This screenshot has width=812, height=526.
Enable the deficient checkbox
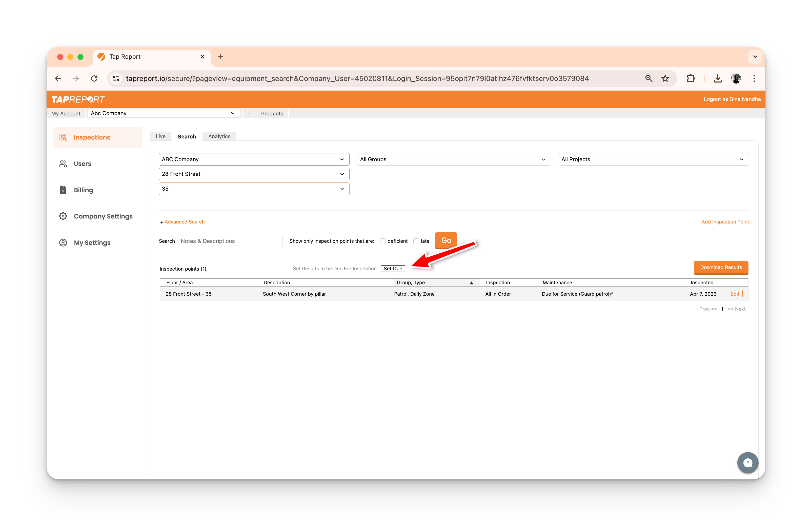(383, 241)
